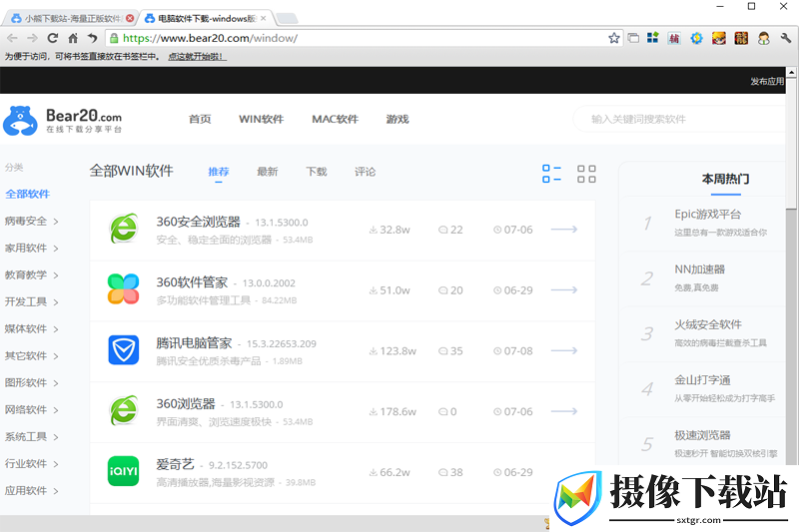Image resolution: width=799 pixels, height=532 pixels.
Task: Open the 360软件管家 colorful icon
Action: pos(123,289)
